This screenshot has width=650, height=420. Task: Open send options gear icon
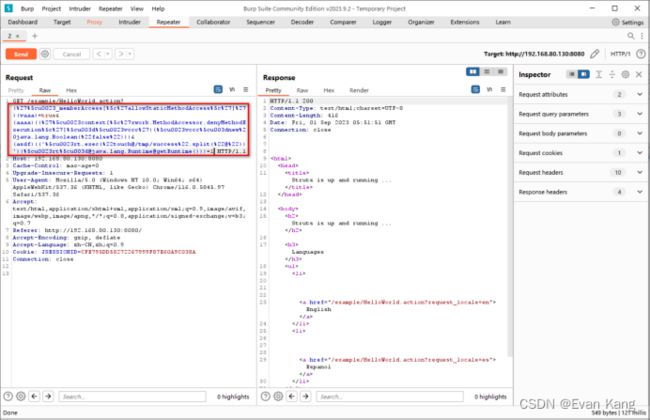[x=45, y=54]
